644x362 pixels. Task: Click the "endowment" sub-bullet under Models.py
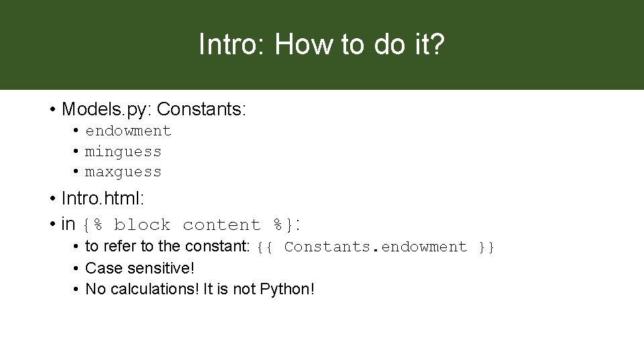[x=128, y=131]
